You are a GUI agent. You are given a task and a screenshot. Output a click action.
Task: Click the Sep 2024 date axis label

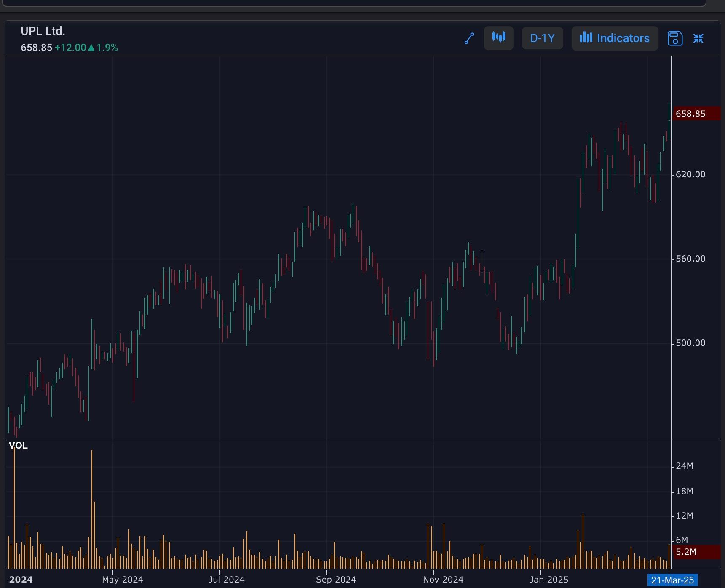[x=336, y=580]
